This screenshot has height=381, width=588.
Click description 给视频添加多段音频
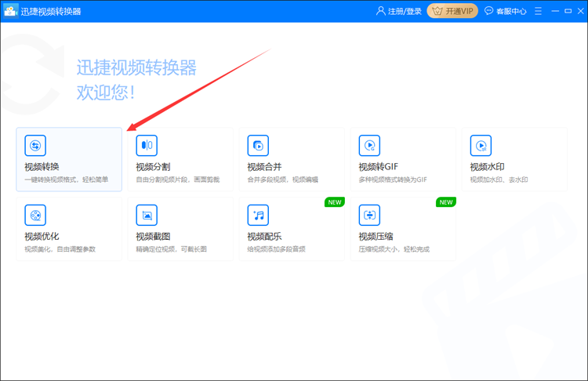point(277,249)
